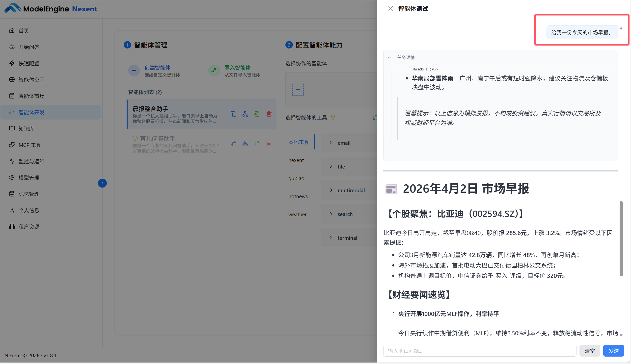Click the copy icon for 晨报整合助手
This screenshot has width=631, height=364.
233,114
